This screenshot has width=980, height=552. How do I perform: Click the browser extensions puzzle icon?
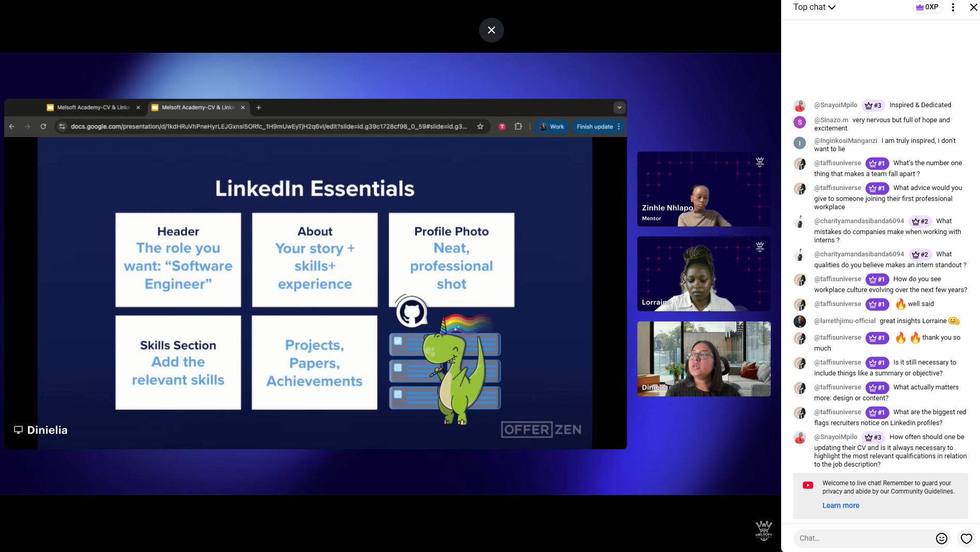(x=518, y=126)
